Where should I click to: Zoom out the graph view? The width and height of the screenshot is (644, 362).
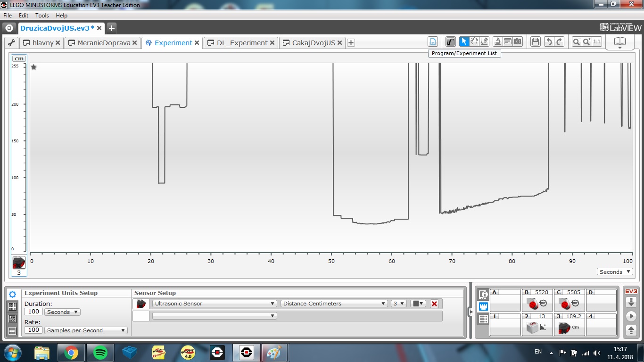coord(576,41)
